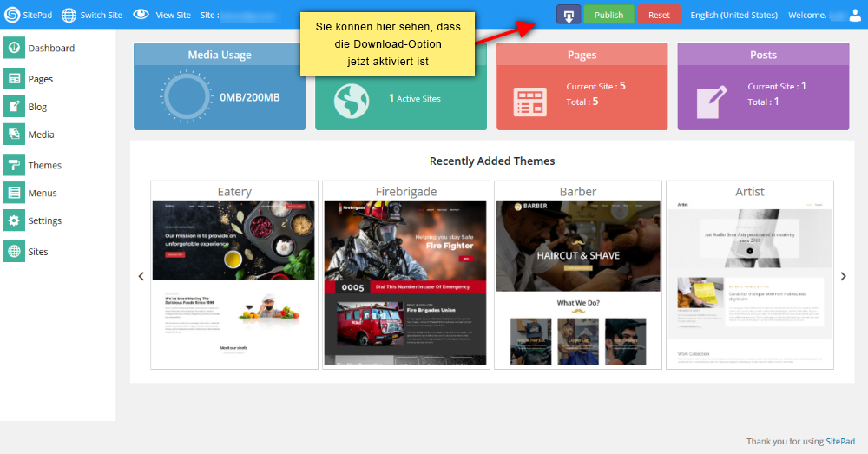
Task: Open the Themes menu item
Action: pyautogui.click(x=45, y=166)
